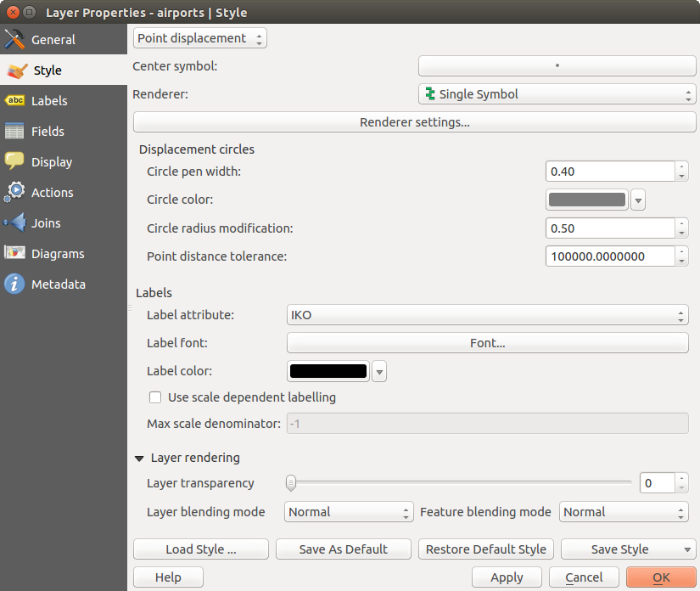700x591 pixels.
Task: Click the Renderer settings button
Action: coord(414,122)
